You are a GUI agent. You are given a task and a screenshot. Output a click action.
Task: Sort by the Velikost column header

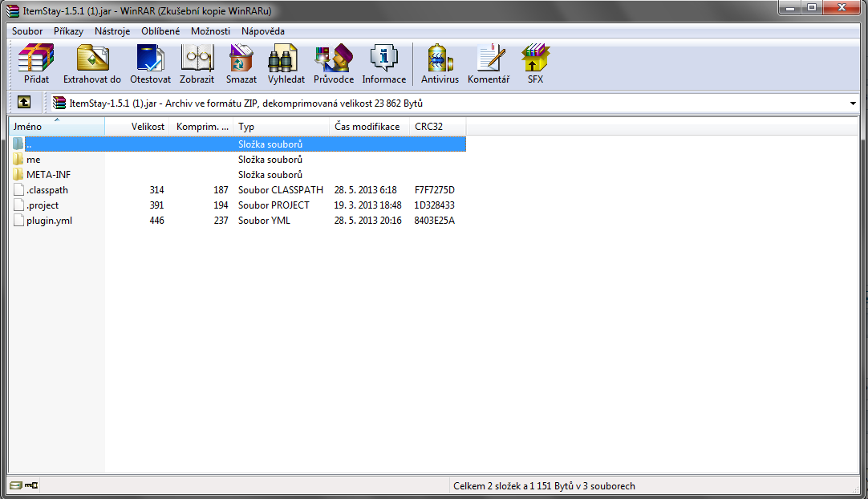136,126
